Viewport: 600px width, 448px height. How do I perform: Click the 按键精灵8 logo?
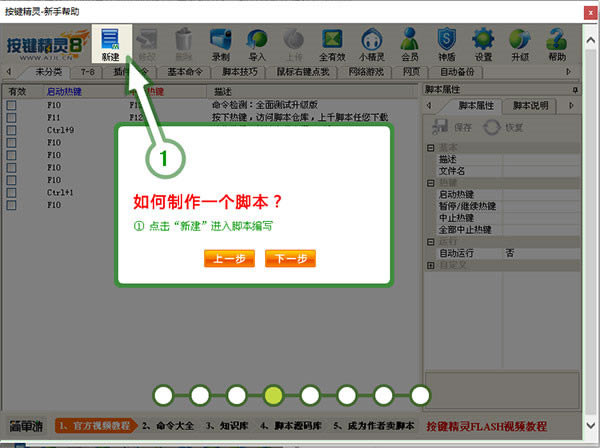47,45
